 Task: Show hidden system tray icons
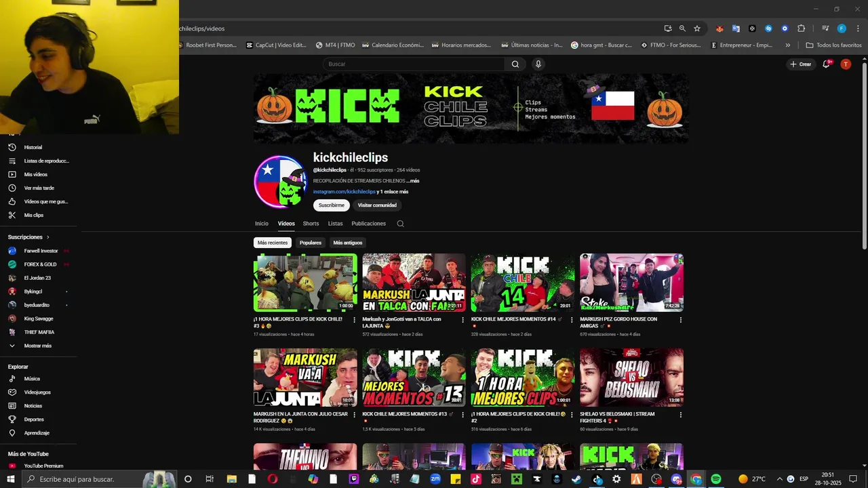(x=779, y=479)
